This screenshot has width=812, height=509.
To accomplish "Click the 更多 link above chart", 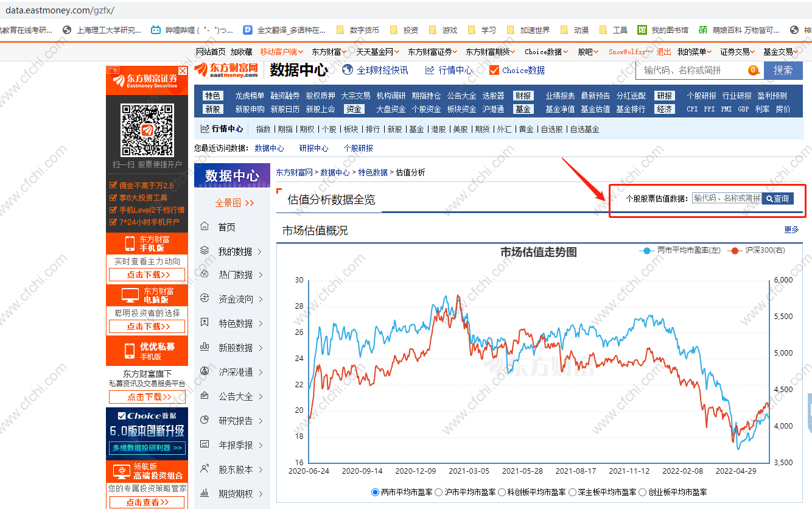I will click(791, 230).
